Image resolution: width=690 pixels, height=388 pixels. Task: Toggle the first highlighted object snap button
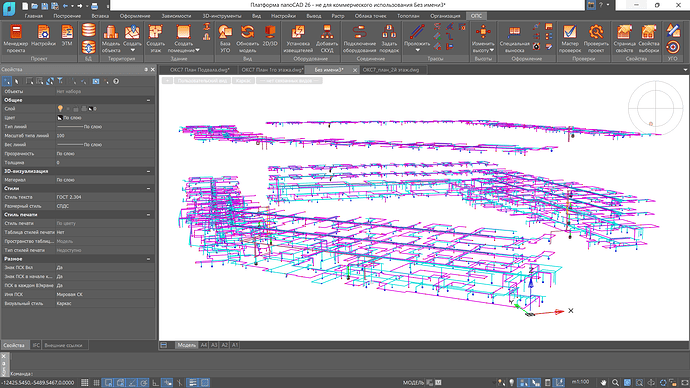(108, 383)
